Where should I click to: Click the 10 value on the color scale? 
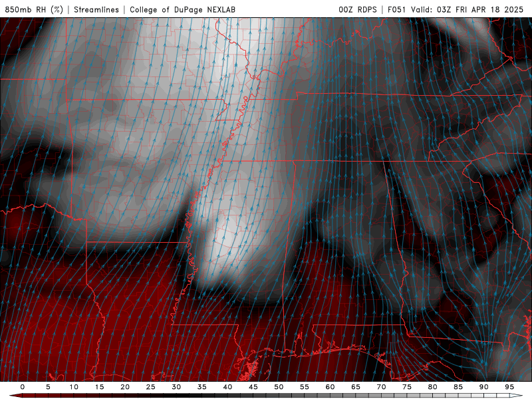click(74, 387)
